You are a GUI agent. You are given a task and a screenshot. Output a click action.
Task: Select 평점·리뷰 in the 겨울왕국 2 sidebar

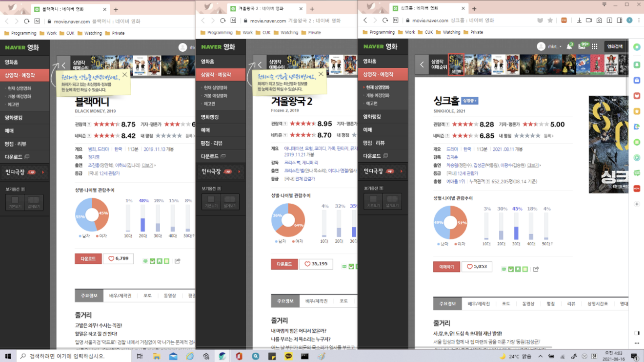coord(221,143)
